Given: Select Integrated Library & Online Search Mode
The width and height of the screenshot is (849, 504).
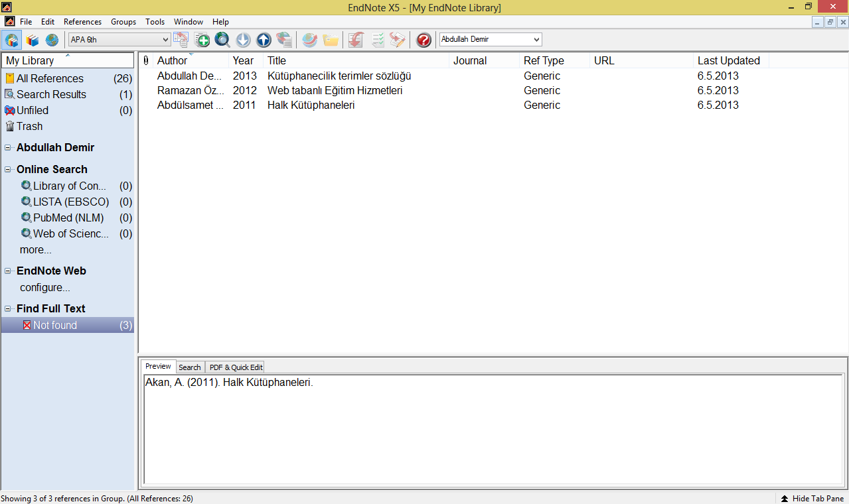Looking at the screenshot, I should 12,40.
